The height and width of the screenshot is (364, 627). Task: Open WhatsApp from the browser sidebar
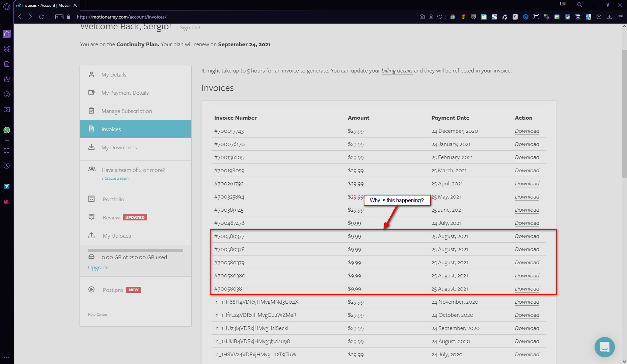click(x=7, y=130)
